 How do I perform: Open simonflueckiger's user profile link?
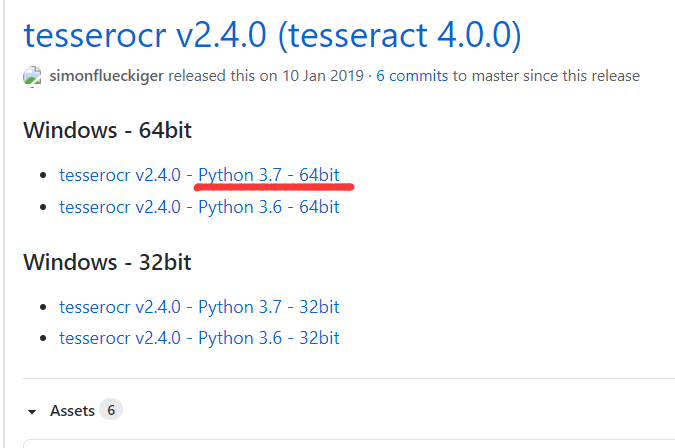click(x=106, y=76)
